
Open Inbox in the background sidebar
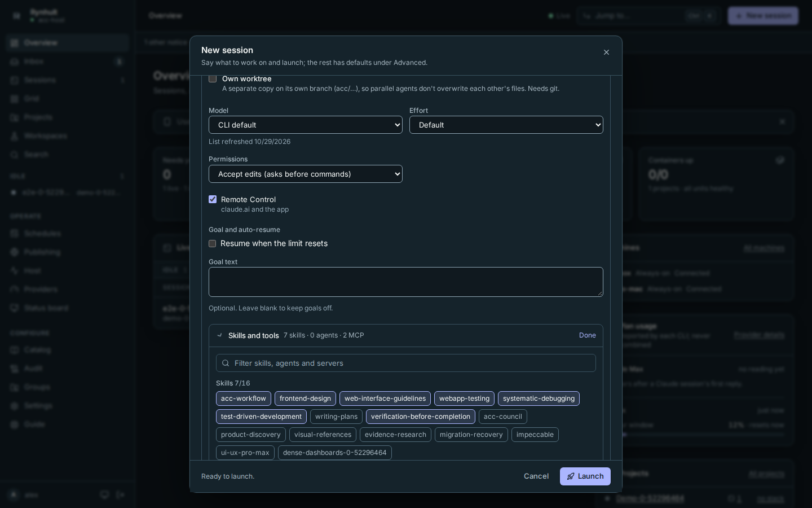click(68, 62)
